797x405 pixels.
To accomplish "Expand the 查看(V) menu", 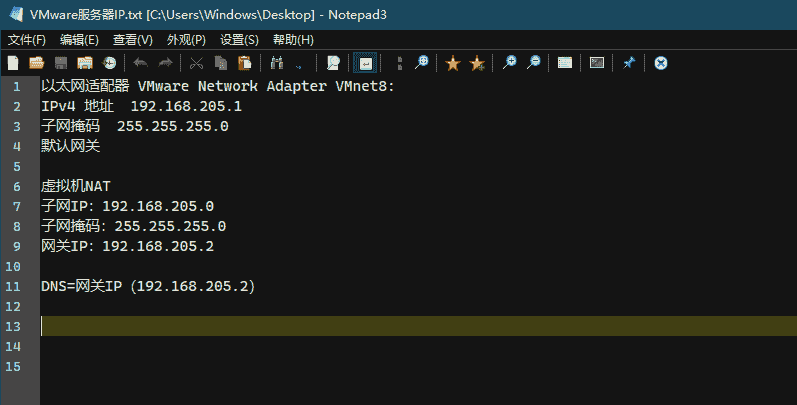I will tap(133, 40).
